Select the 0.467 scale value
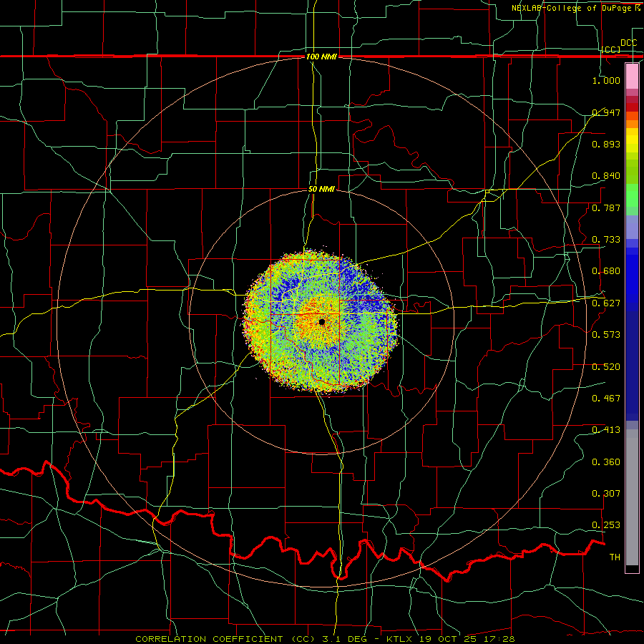This screenshot has width=644, height=644. coord(606,399)
